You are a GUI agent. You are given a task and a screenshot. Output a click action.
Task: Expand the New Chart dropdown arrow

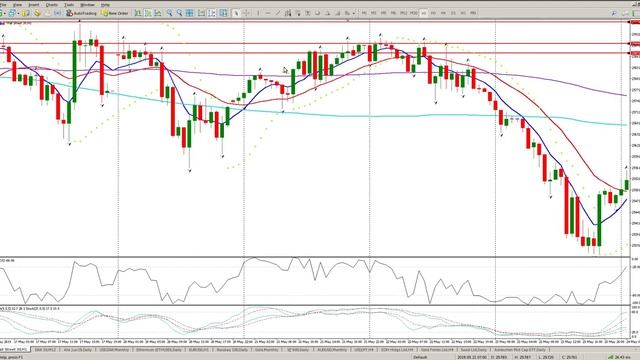(5, 13)
